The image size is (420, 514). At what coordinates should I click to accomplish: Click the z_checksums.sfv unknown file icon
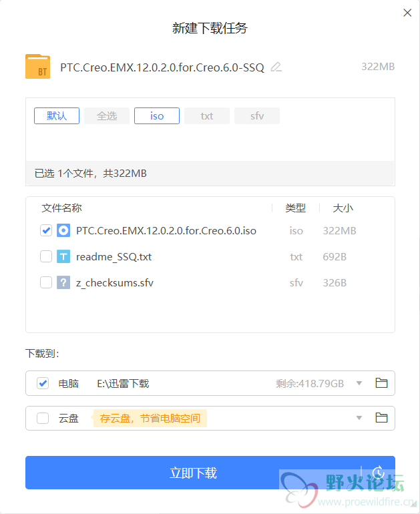pyautogui.click(x=63, y=282)
